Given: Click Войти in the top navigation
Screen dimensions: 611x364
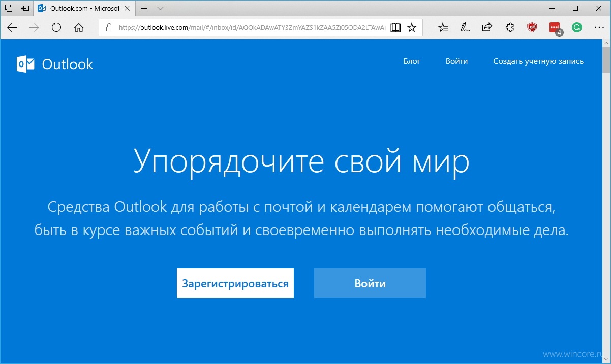Looking at the screenshot, I should click(x=456, y=61).
